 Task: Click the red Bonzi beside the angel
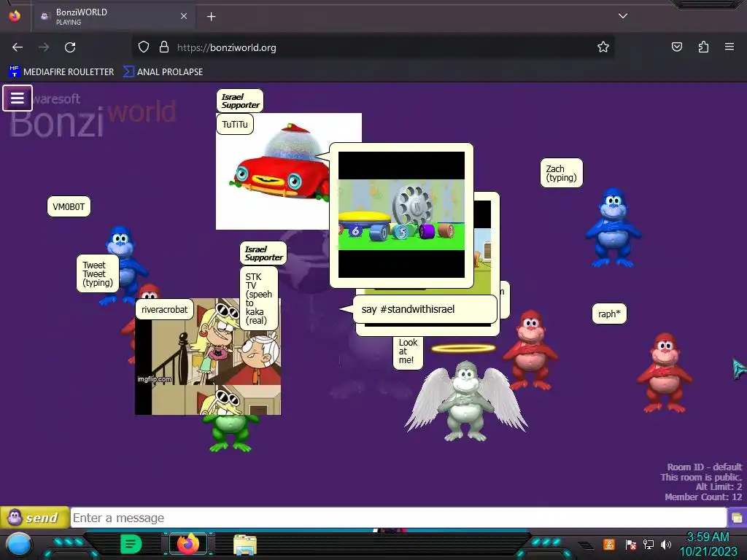click(x=531, y=349)
